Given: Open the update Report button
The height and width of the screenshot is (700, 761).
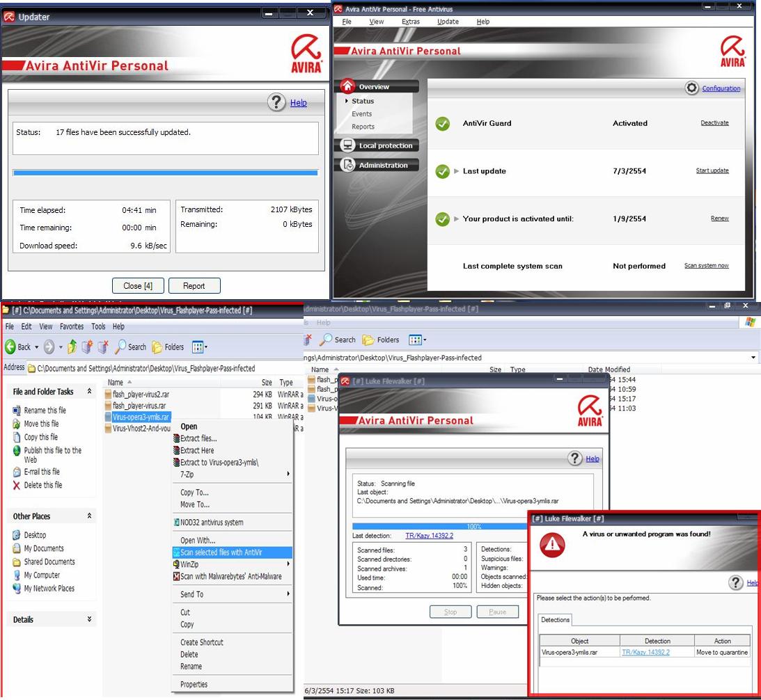Looking at the screenshot, I should pyautogui.click(x=194, y=286).
